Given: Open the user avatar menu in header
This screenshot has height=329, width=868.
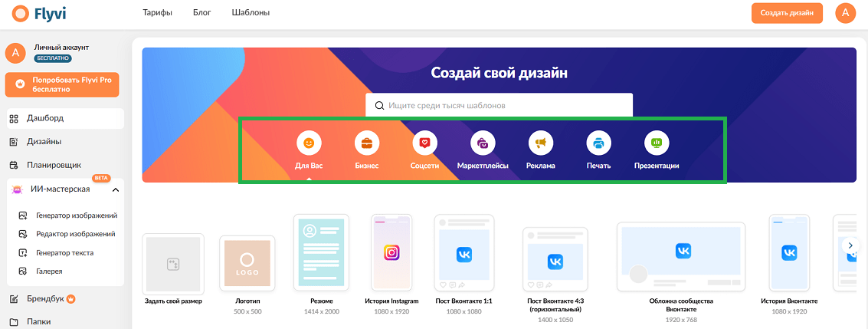Looking at the screenshot, I should [845, 13].
